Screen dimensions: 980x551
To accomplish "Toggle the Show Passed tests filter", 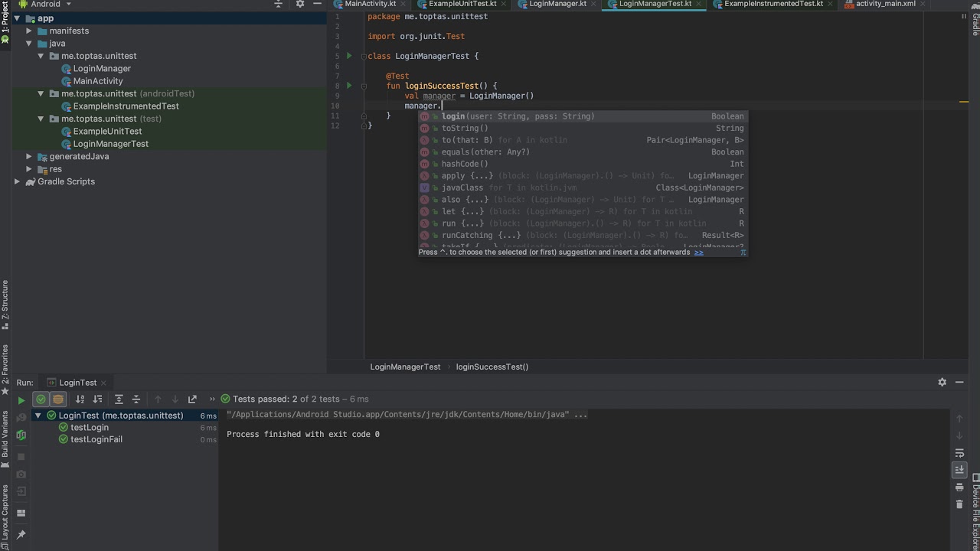I will (x=41, y=399).
